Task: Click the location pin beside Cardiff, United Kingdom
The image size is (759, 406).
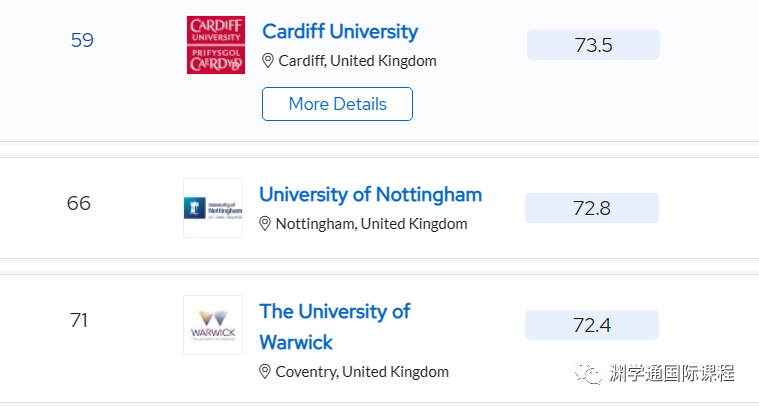Action: [x=268, y=61]
